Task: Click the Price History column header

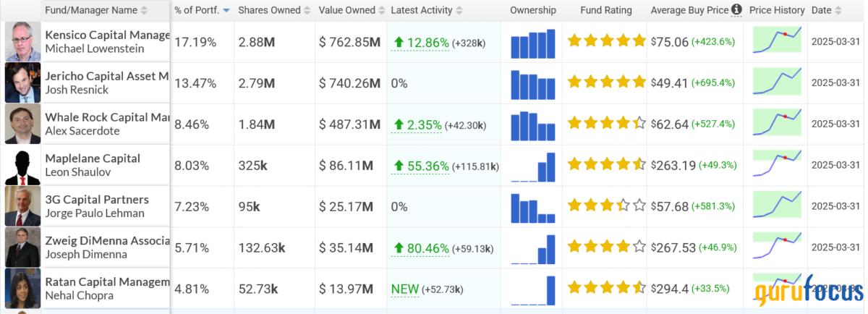Action: tap(777, 10)
